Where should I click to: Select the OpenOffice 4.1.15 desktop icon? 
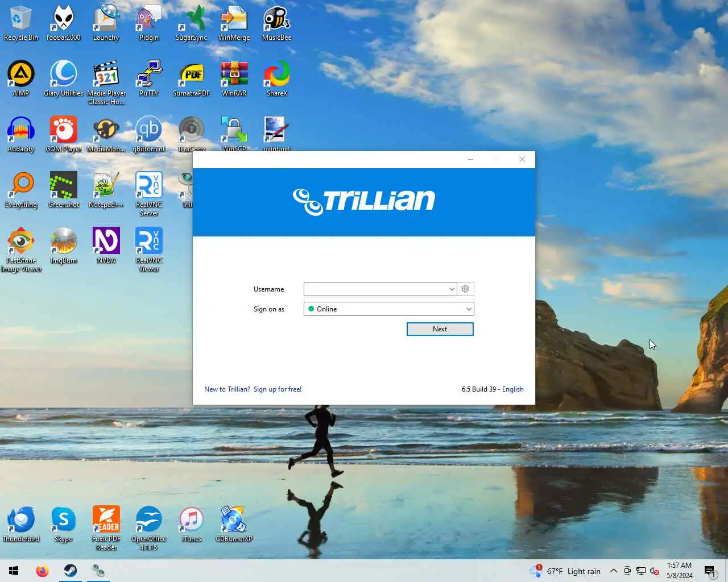(148, 528)
